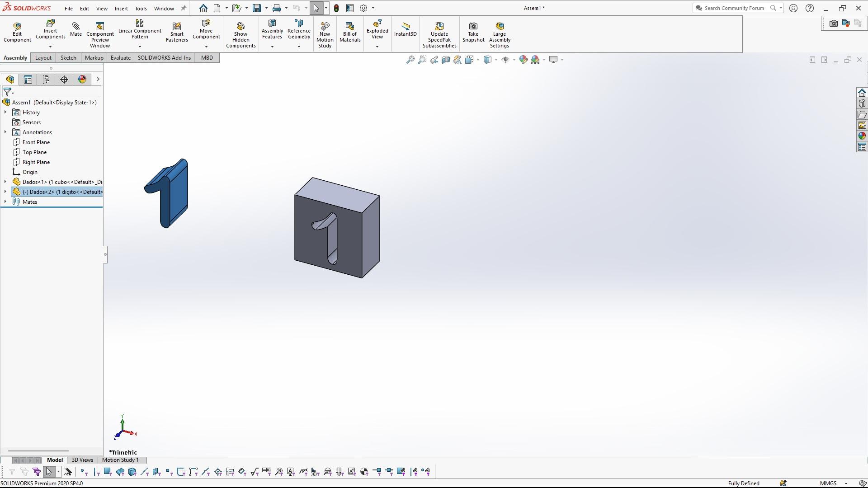The height and width of the screenshot is (488, 868).
Task: Expand more FeatureManager tabs arrow
Action: tap(98, 80)
